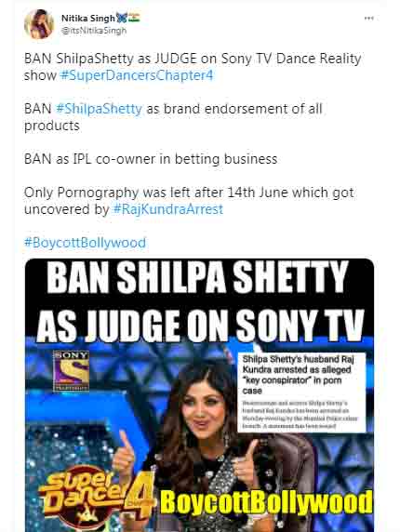Click the Indian flag emoji beside name
Screen dimensions: 400x532
[134, 18]
